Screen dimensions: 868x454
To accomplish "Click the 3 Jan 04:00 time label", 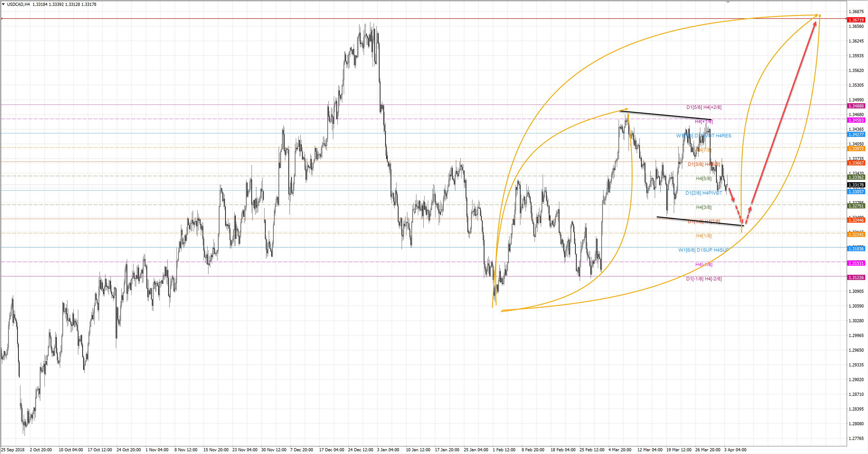I will click(388, 450).
